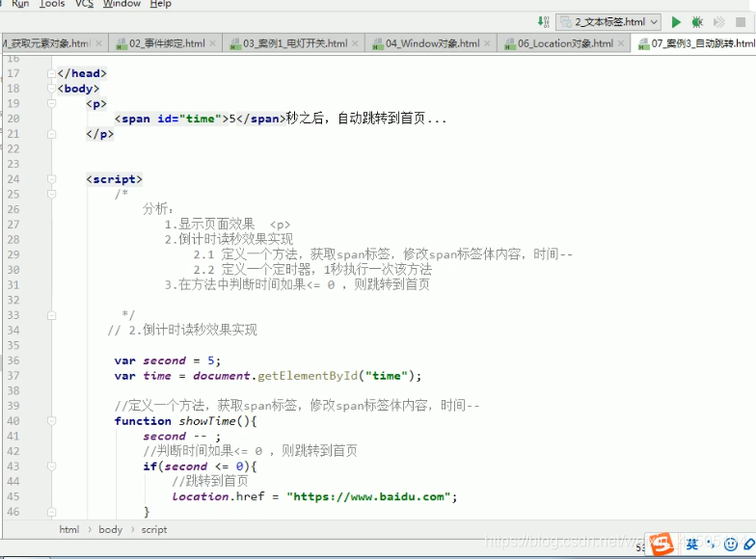
Task: Collapse function showTime fold at line 40
Action: click(x=52, y=421)
